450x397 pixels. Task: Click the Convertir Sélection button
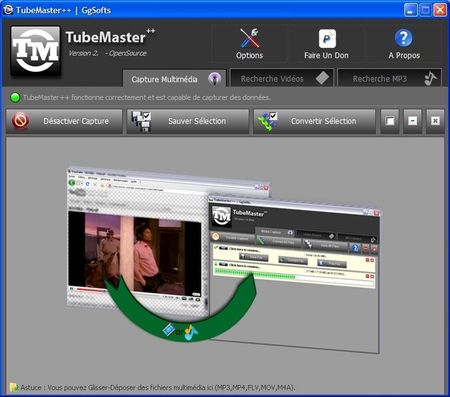314,121
